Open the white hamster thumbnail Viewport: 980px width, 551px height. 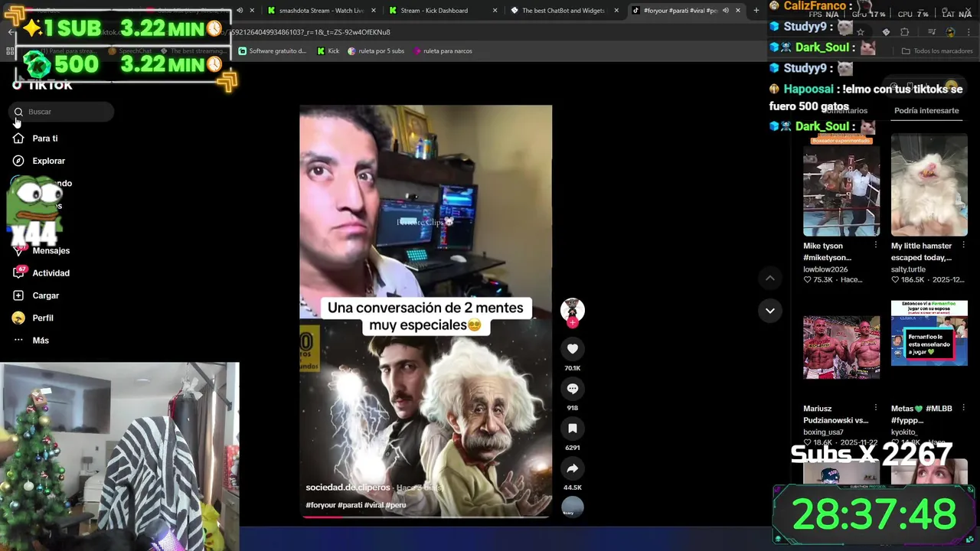tap(929, 184)
